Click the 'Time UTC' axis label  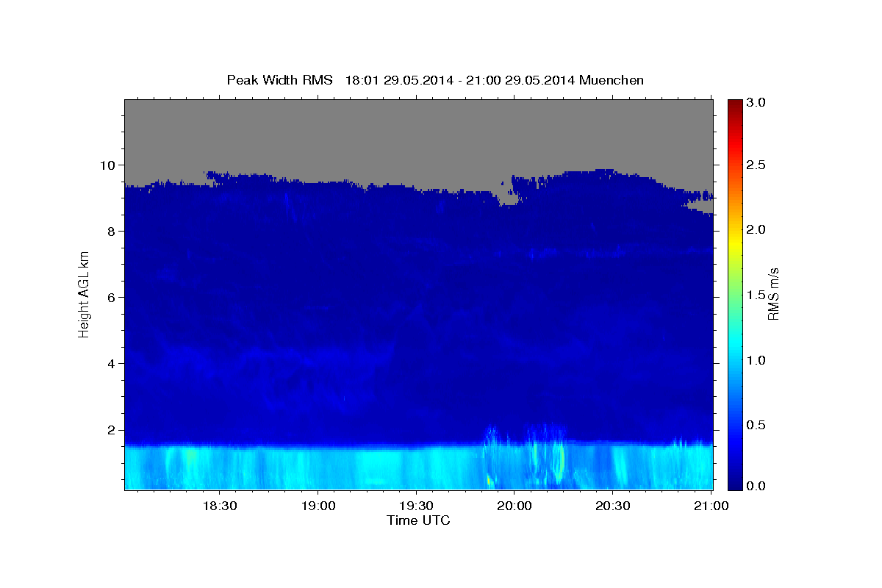click(x=418, y=520)
